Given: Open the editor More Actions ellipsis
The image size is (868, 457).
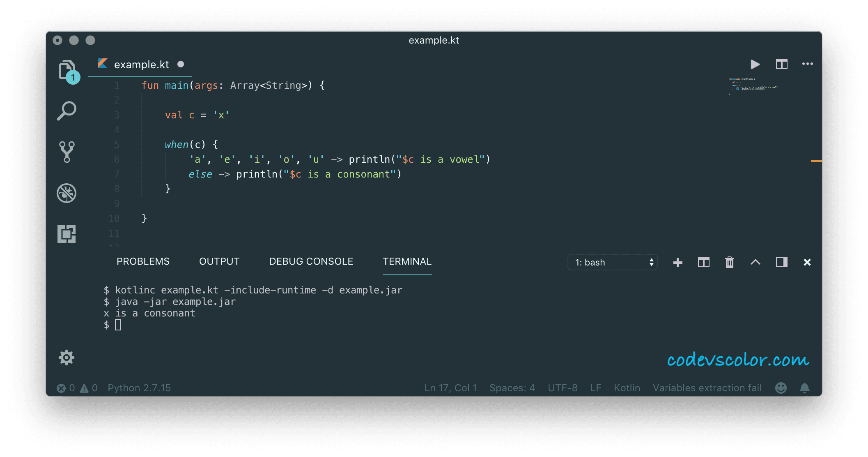Looking at the screenshot, I should click(808, 64).
